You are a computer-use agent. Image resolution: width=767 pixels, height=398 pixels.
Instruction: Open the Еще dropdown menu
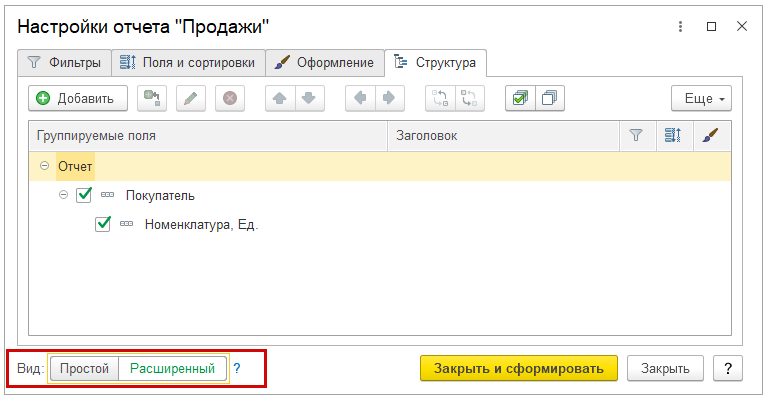(x=701, y=98)
